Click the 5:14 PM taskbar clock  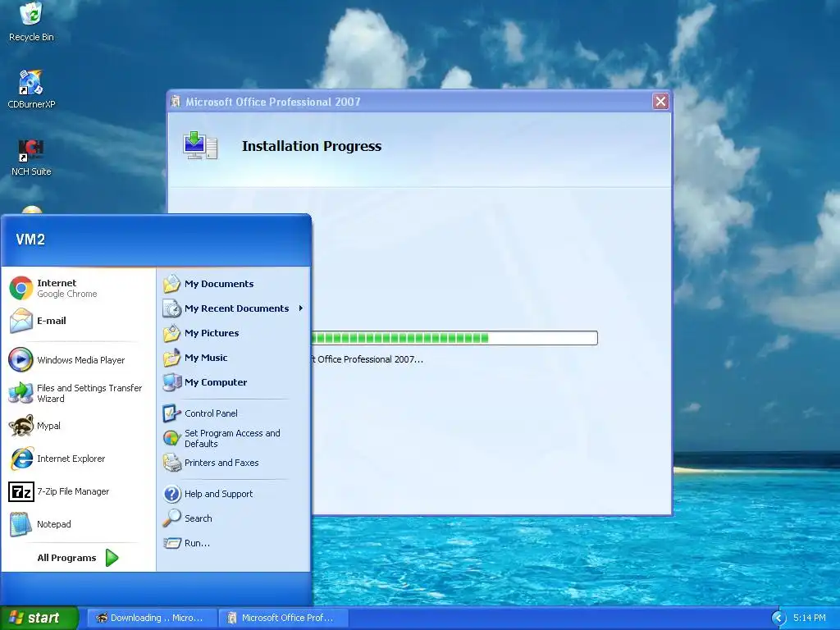810,619
